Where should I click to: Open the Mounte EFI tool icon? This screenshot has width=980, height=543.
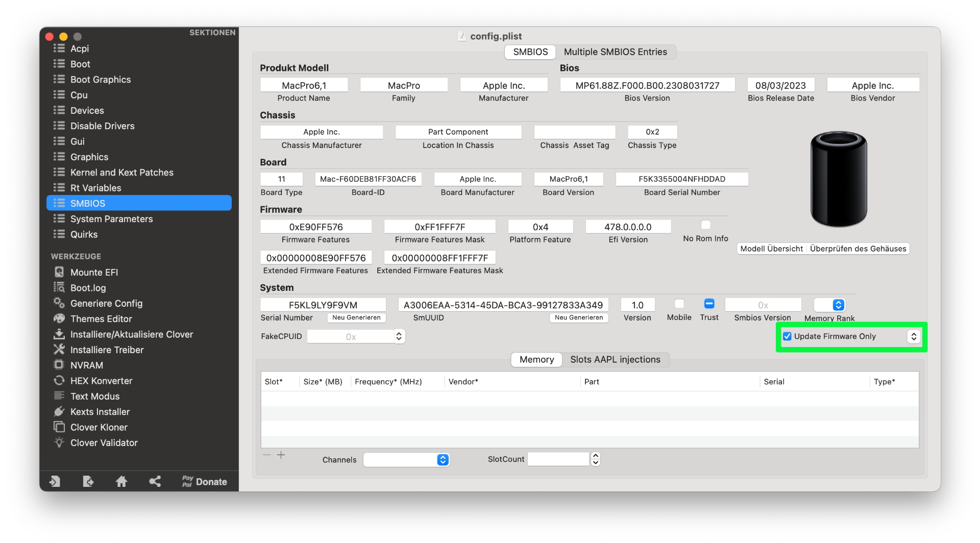click(59, 272)
